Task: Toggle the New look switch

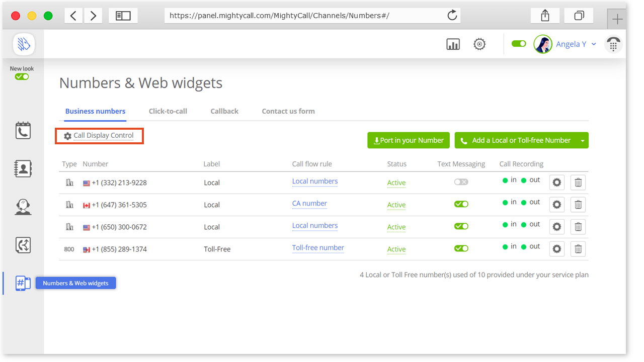Action: (22, 77)
